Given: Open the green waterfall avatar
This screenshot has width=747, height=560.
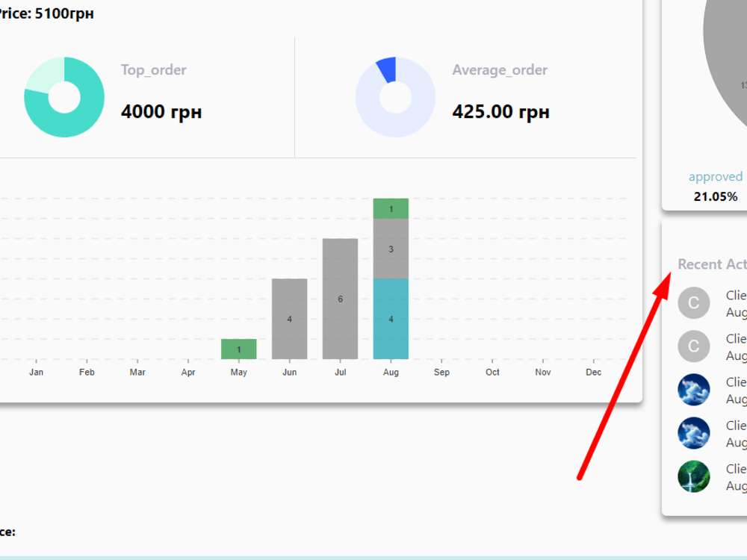Looking at the screenshot, I should click(x=694, y=476).
